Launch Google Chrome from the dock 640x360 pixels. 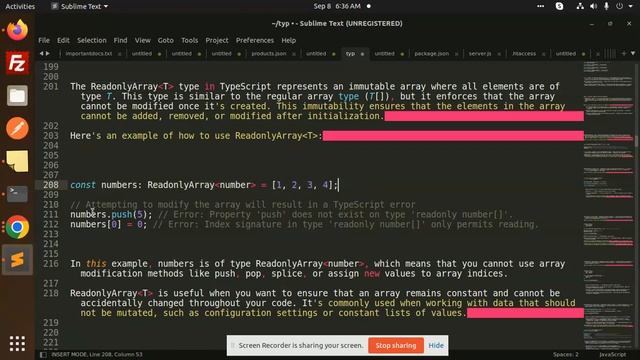coord(17,227)
